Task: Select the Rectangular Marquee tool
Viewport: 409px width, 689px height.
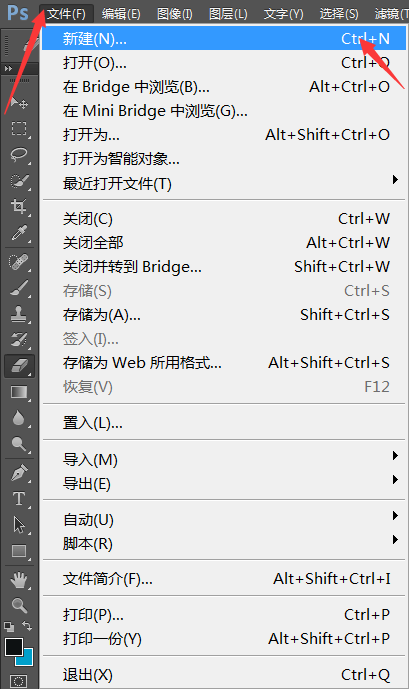Action: 19,129
